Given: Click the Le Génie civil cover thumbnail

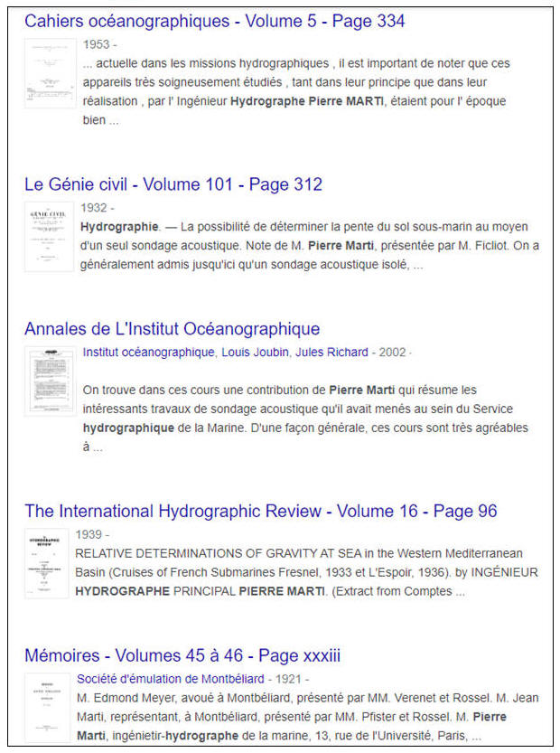Looking at the screenshot, I should point(50,237).
